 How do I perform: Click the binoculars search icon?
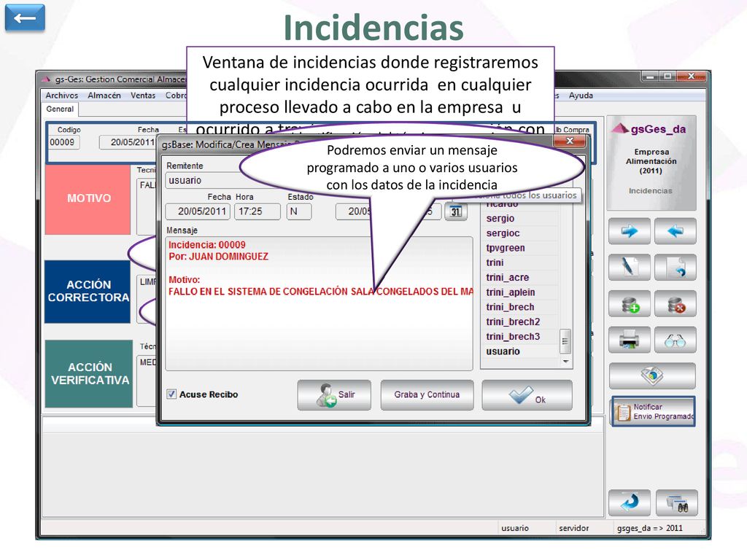click(676, 503)
